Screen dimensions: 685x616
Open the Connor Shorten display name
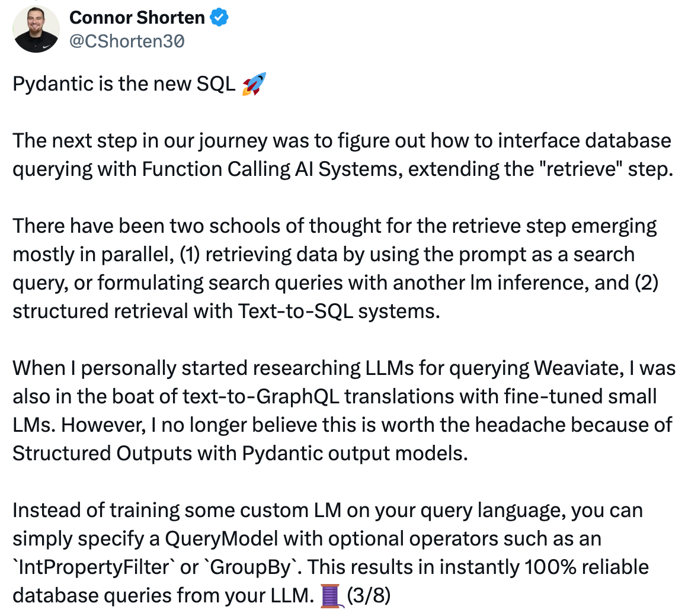137,17
